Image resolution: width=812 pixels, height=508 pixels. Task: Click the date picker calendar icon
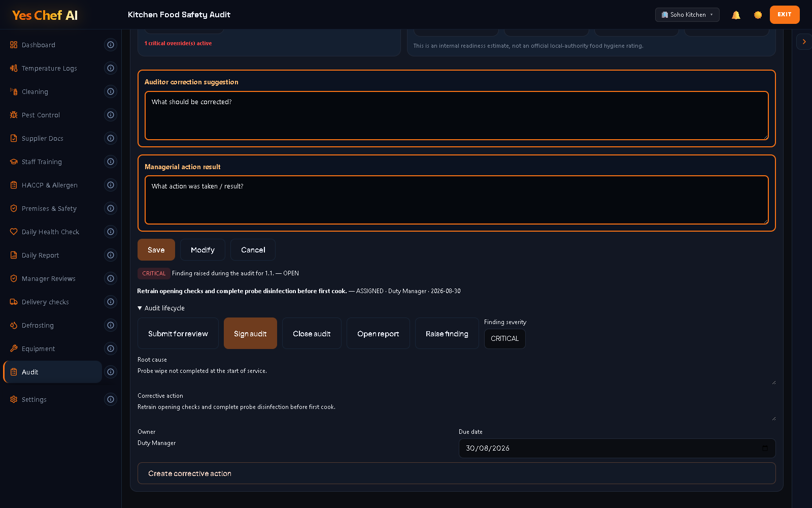[765, 448]
